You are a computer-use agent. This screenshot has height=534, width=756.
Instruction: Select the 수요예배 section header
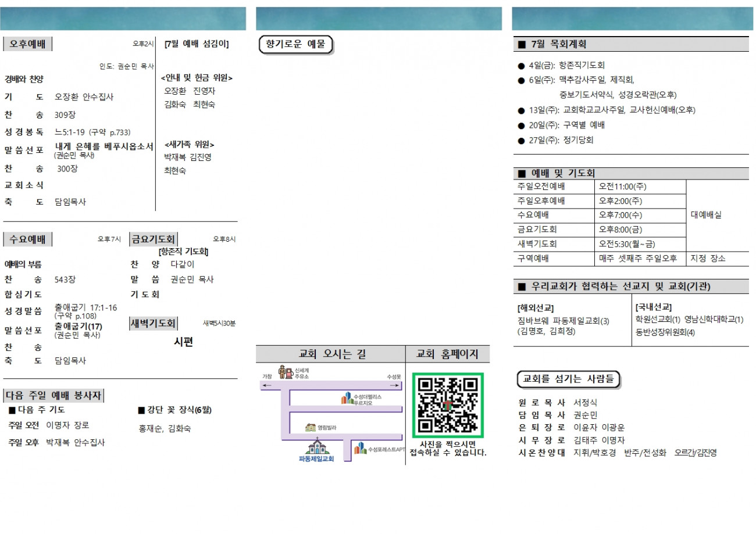click(27, 239)
